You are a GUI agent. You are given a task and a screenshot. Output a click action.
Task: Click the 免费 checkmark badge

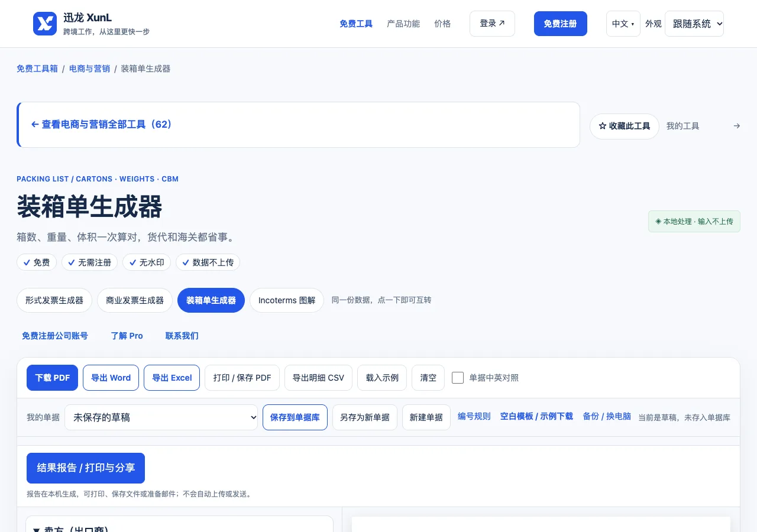37,262
